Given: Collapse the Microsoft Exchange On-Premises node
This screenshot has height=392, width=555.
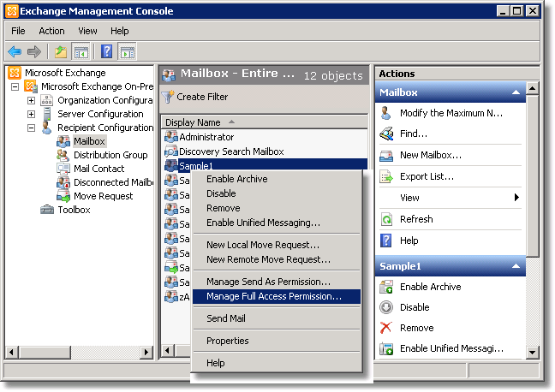Looking at the screenshot, I should 15,86.
